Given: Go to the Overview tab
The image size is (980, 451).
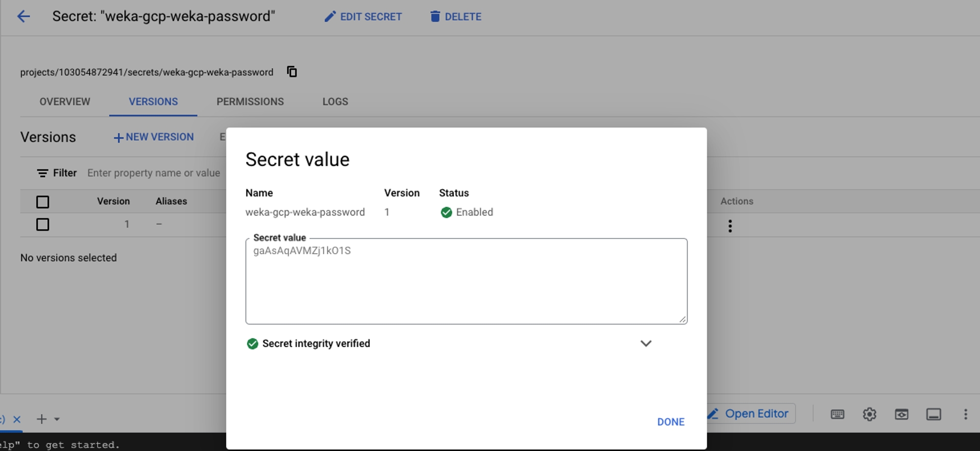Looking at the screenshot, I should coord(65,102).
